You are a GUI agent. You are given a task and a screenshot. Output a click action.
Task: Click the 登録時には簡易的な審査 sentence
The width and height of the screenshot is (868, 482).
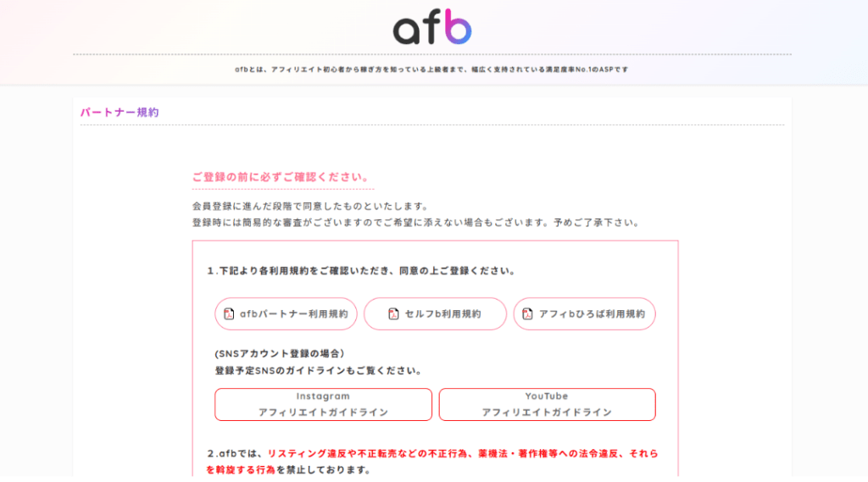(416, 223)
